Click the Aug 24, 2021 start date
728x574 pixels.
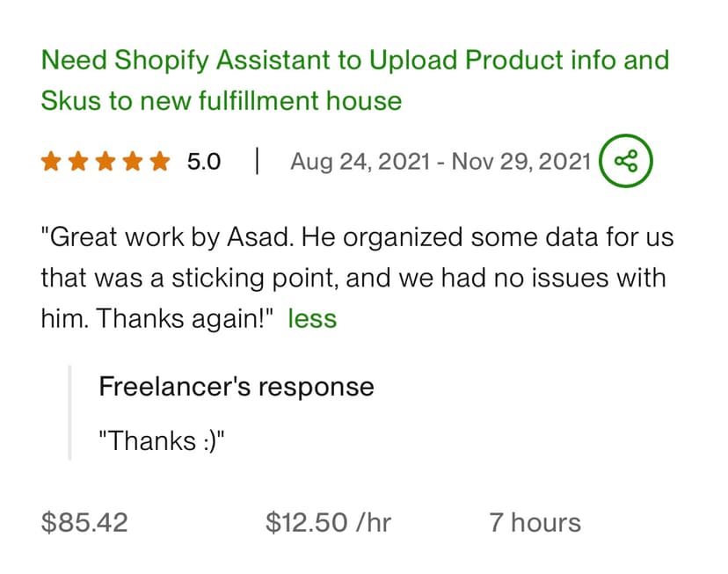(x=360, y=162)
